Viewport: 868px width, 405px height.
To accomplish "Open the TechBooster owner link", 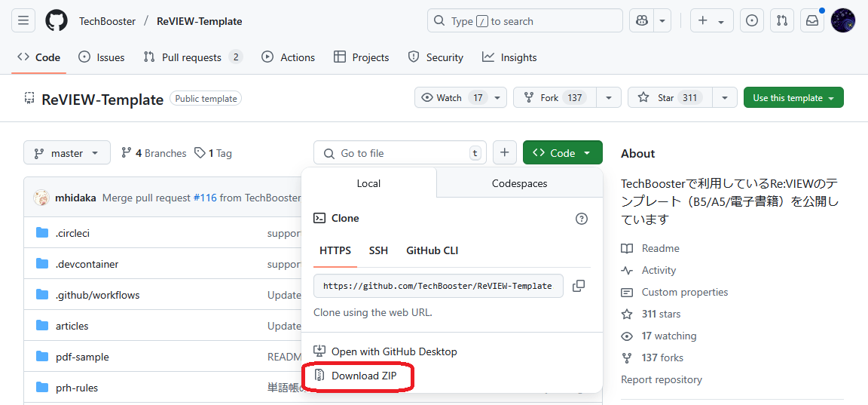I will coord(108,22).
